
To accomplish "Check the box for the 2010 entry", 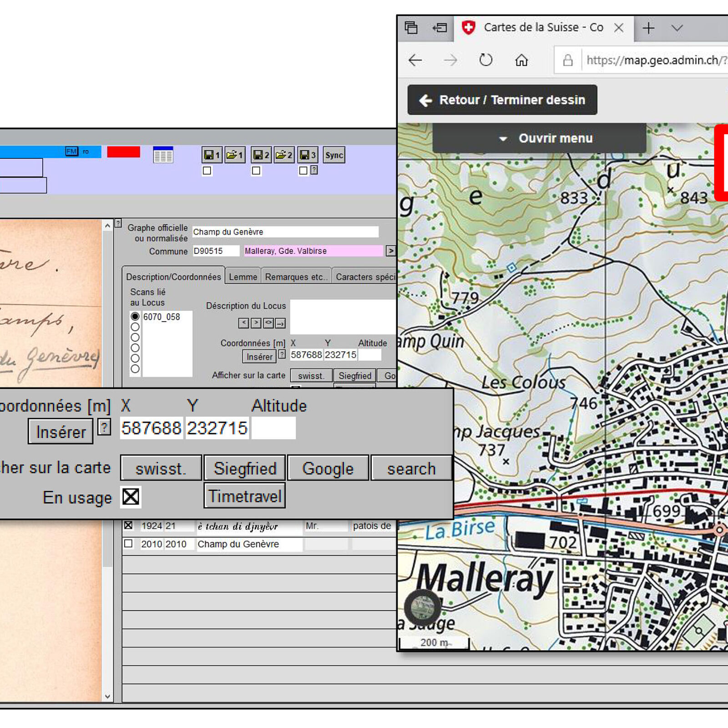I will coord(129,544).
